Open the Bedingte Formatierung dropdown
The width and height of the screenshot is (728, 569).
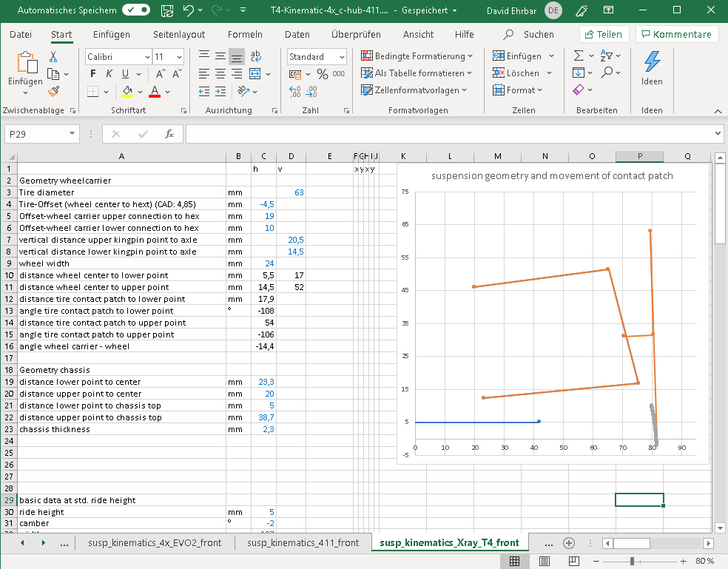417,56
